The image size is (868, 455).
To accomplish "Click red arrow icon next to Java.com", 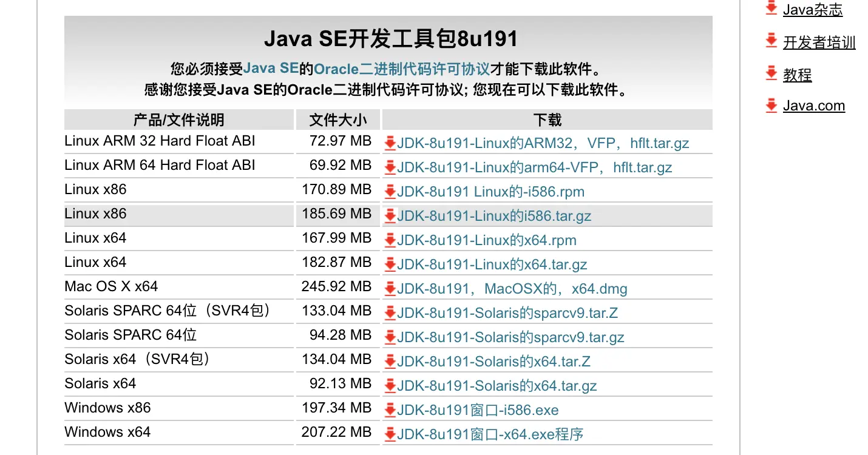I will pyautogui.click(x=771, y=106).
